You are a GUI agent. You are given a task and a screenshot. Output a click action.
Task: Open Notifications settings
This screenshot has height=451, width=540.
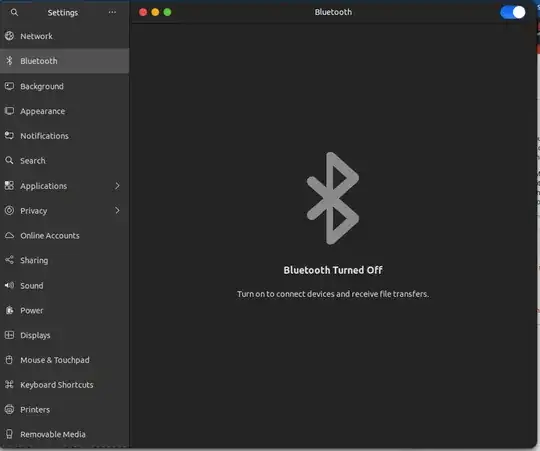coord(65,136)
